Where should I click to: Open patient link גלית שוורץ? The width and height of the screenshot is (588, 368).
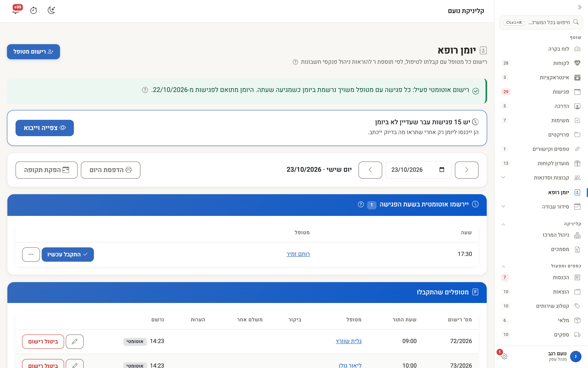(x=349, y=341)
